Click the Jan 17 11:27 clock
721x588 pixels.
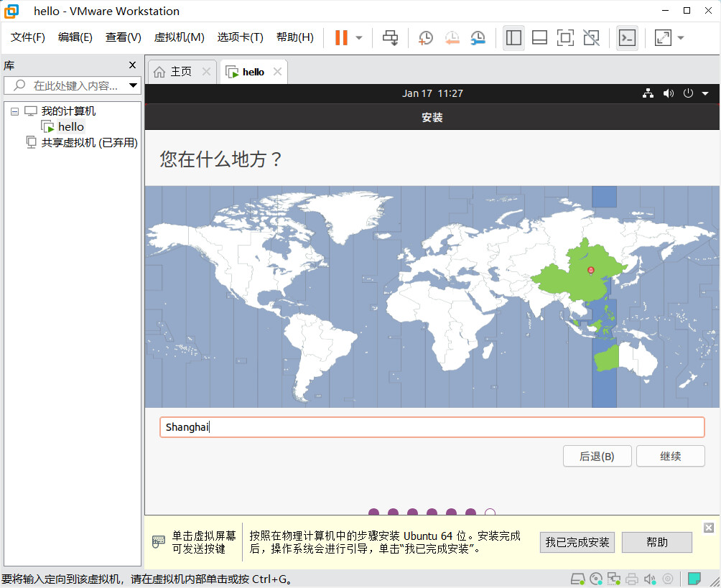point(432,93)
